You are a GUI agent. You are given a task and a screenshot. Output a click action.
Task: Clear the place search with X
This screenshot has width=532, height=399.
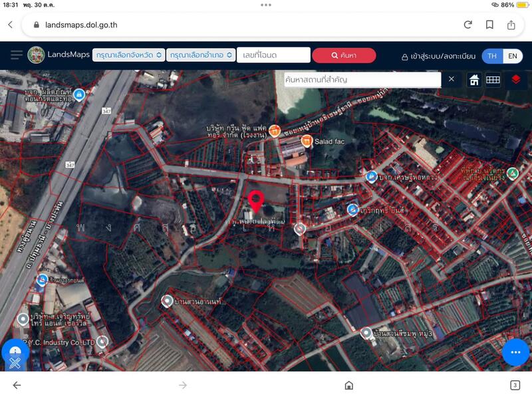(452, 79)
